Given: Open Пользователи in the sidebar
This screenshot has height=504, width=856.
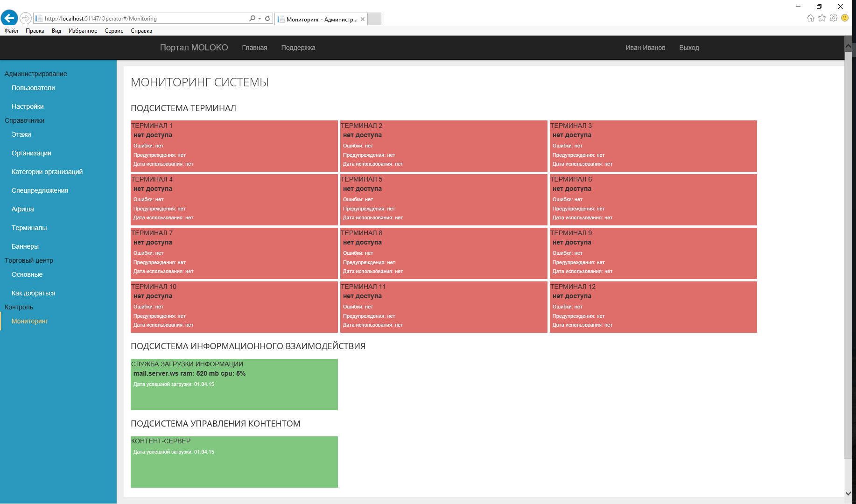Looking at the screenshot, I should point(33,88).
